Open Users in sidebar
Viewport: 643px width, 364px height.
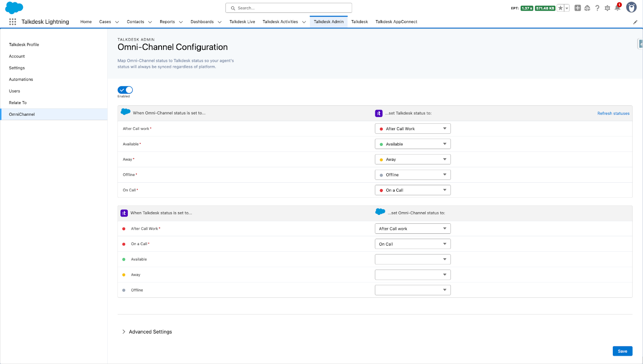pyautogui.click(x=14, y=91)
